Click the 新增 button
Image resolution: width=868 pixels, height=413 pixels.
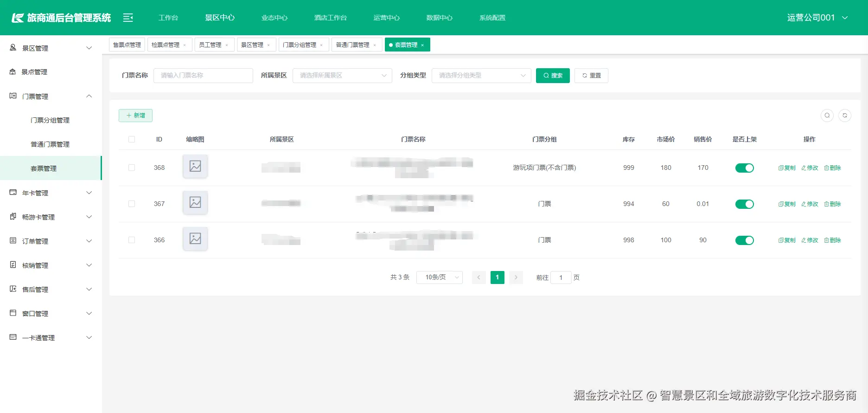tap(135, 116)
